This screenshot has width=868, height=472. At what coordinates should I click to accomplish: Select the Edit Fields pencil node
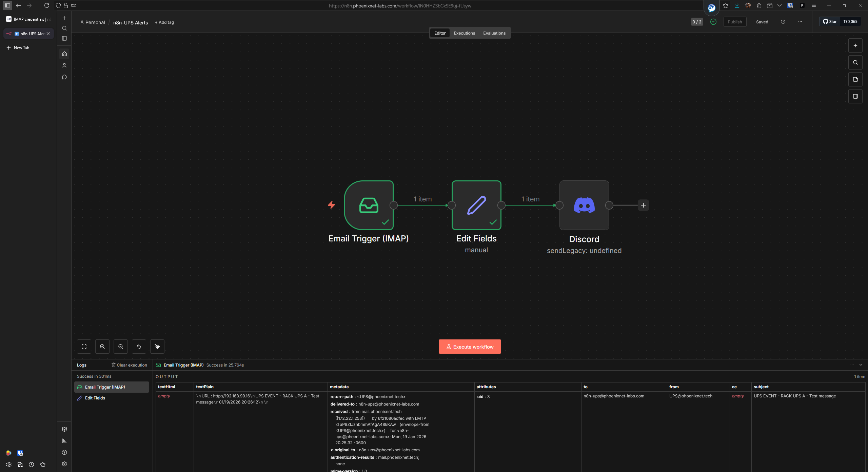[476, 205]
